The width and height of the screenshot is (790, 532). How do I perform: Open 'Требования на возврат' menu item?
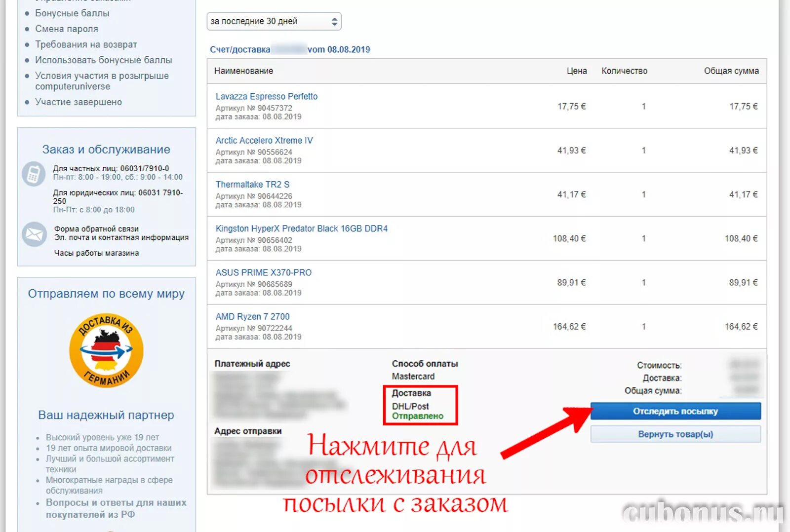[x=86, y=44]
